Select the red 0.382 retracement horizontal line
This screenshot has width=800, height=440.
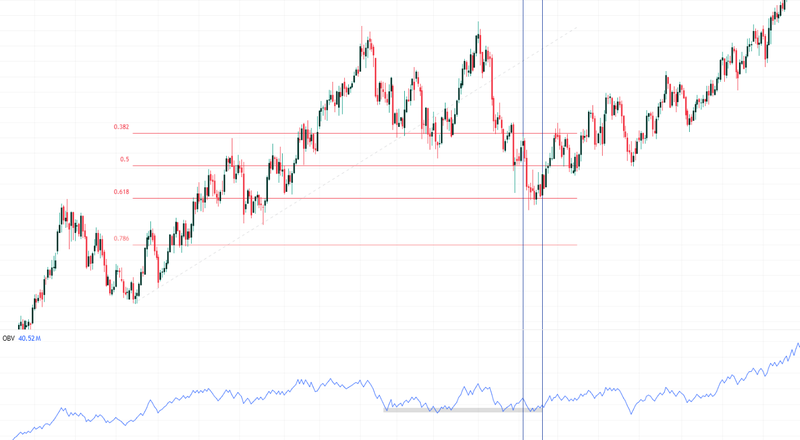click(x=355, y=134)
